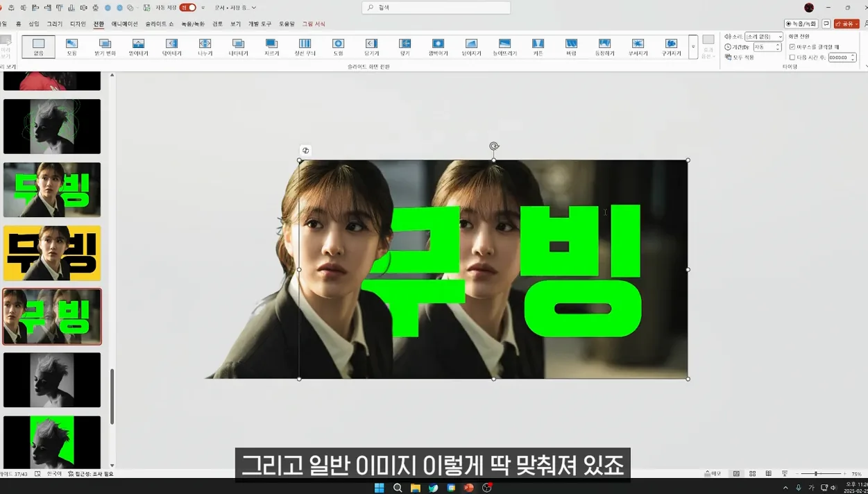Apply the 구겨지기 (Crush) transition

671,46
